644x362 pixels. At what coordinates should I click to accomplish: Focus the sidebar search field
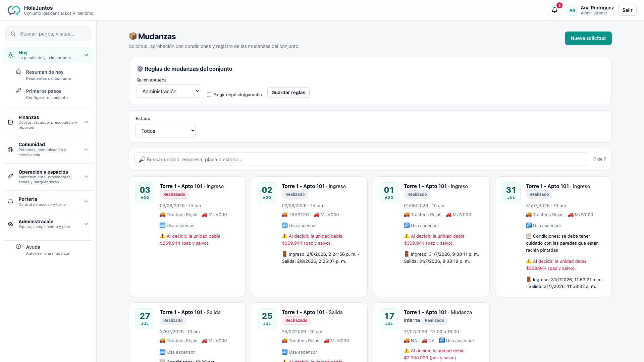click(x=48, y=34)
